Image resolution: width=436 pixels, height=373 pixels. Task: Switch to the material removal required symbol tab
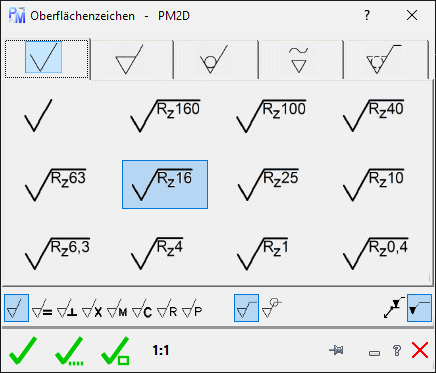[x=132, y=59]
